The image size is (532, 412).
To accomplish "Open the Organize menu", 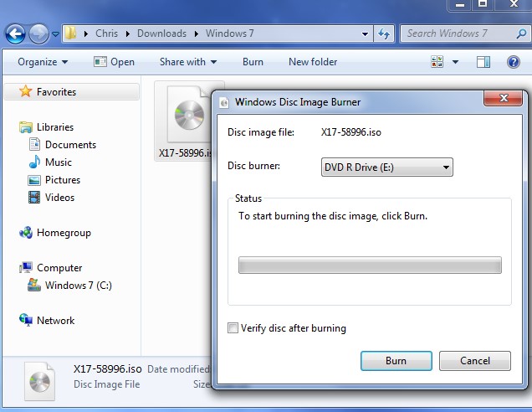I will pos(43,62).
